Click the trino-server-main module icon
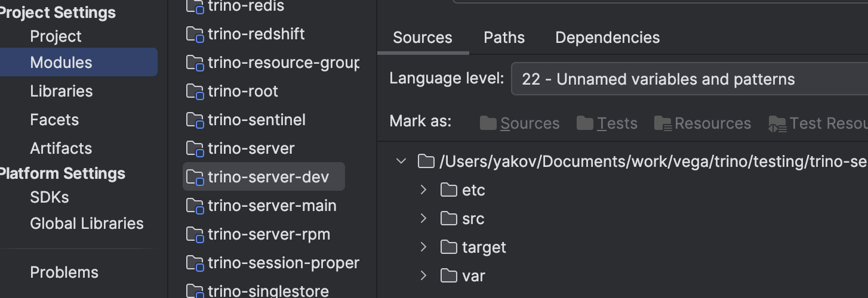 (x=195, y=206)
